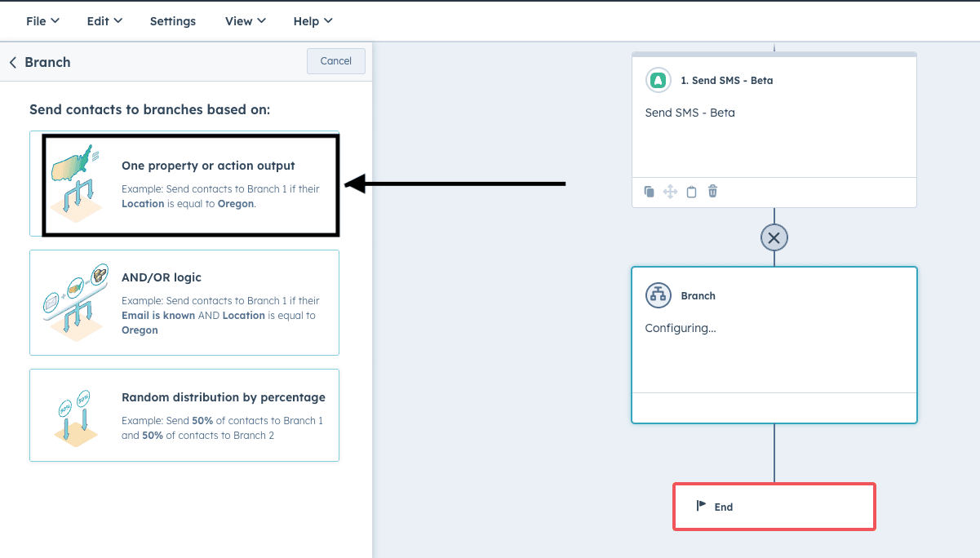Click the clipboard paste icon on Send SMS card

[x=691, y=192]
